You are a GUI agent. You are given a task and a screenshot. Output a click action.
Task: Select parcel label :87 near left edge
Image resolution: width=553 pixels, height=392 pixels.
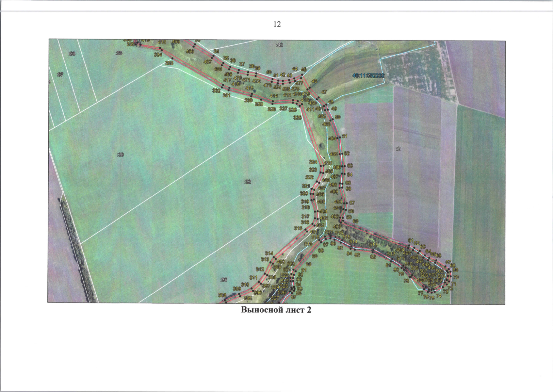(x=60, y=75)
